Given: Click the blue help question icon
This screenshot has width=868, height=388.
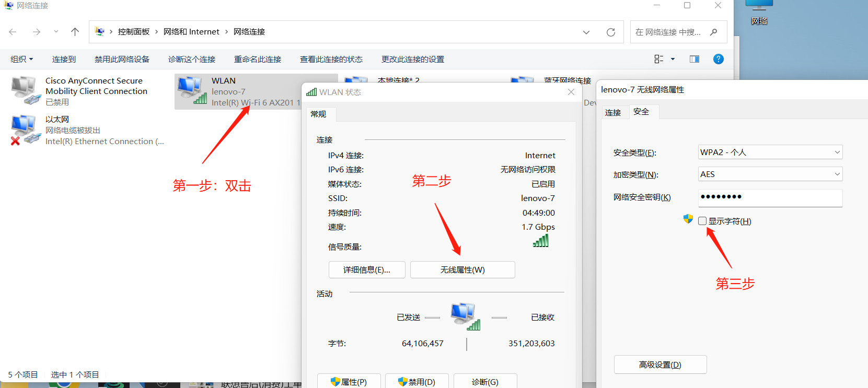Looking at the screenshot, I should point(718,59).
